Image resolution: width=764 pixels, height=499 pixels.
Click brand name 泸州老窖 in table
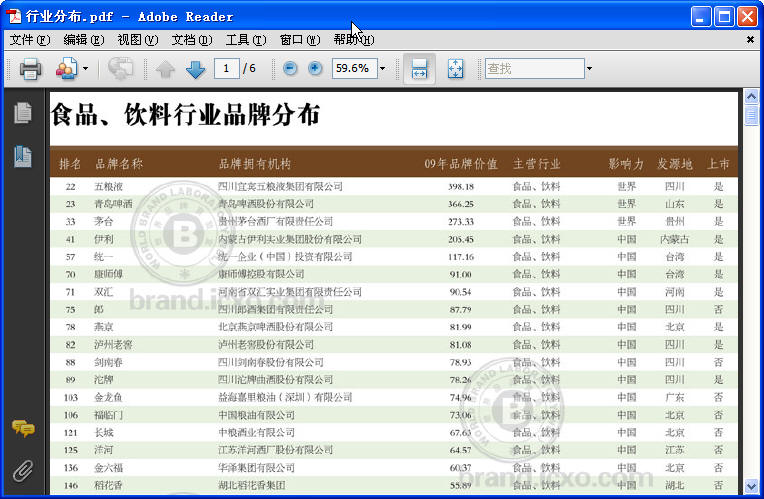(113, 345)
